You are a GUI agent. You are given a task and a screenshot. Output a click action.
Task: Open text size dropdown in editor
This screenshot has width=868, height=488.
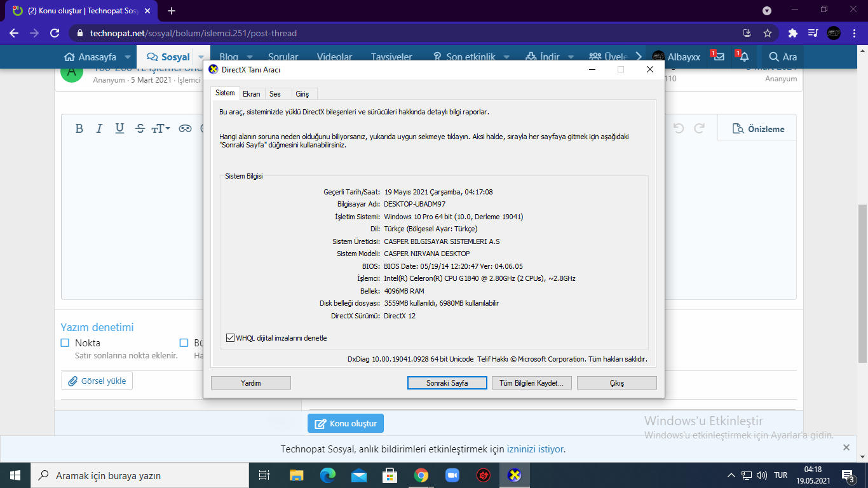tap(161, 128)
